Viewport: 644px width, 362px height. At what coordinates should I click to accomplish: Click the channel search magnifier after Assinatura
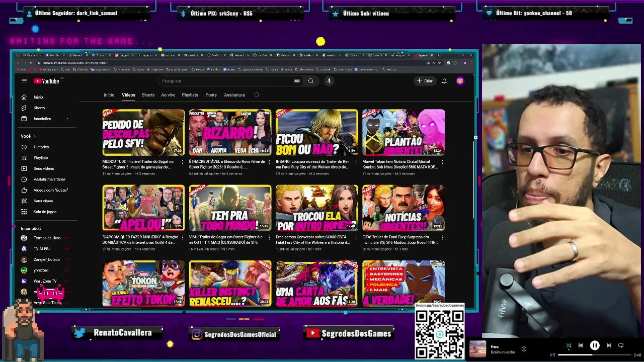(x=257, y=95)
